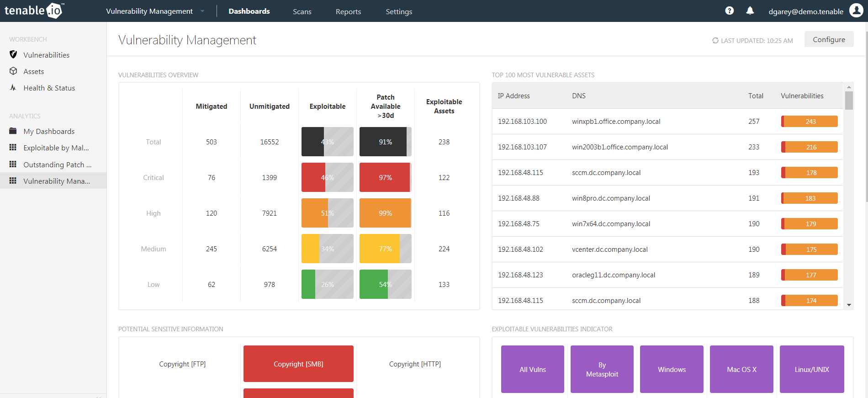Click the Outstanding Patch grid icon
This screenshot has width=868, height=398.
click(x=13, y=164)
